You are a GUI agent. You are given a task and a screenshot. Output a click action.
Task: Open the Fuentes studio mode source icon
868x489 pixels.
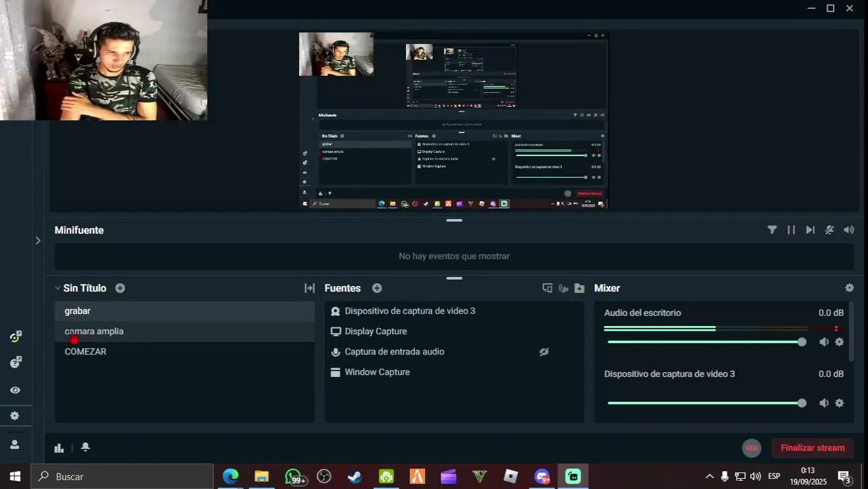(547, 288)
